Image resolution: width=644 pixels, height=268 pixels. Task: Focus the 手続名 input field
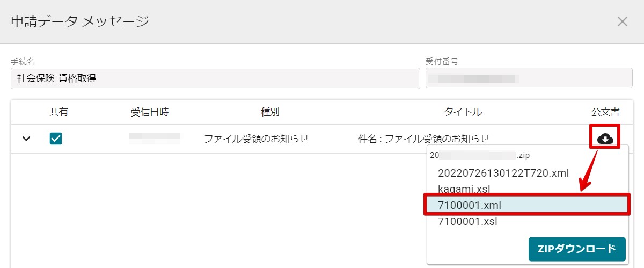point(215,78)
